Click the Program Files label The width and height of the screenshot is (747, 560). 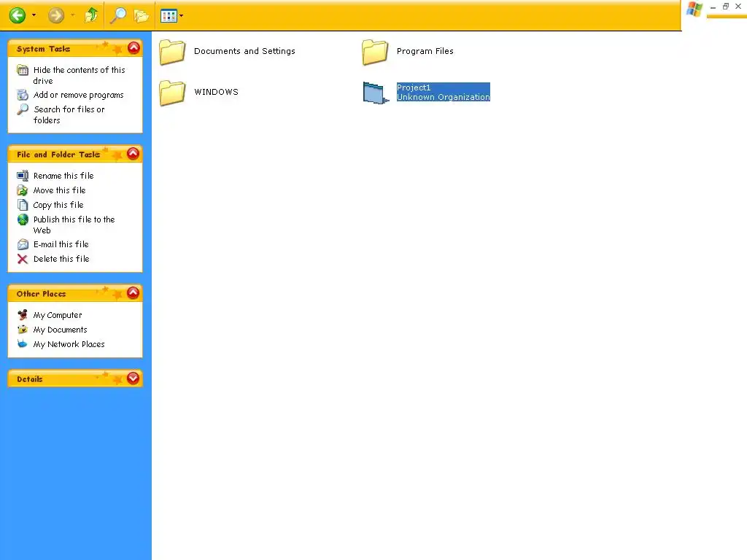tap(425, 51)
